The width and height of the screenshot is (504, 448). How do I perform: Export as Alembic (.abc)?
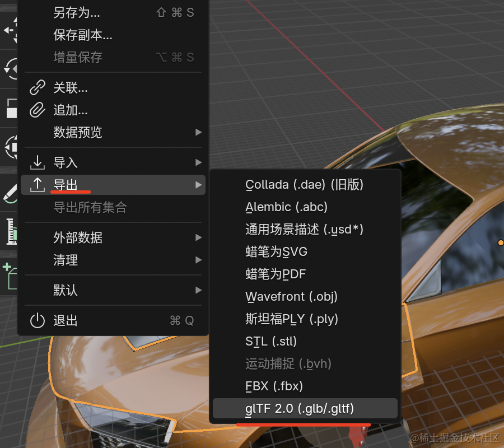[305, 207]
